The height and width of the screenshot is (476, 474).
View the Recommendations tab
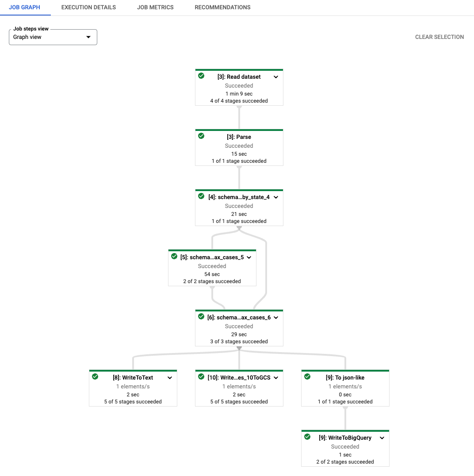[222, 7]
